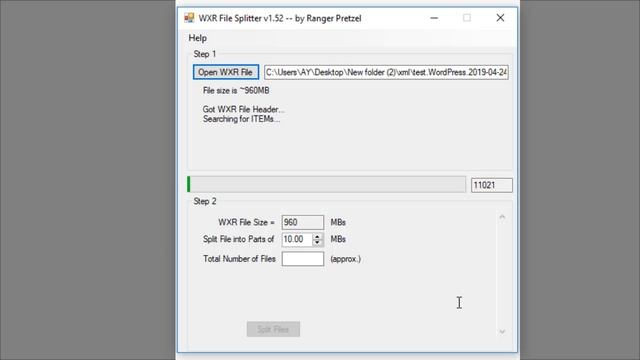Open the Help menu

pos(198,38)
